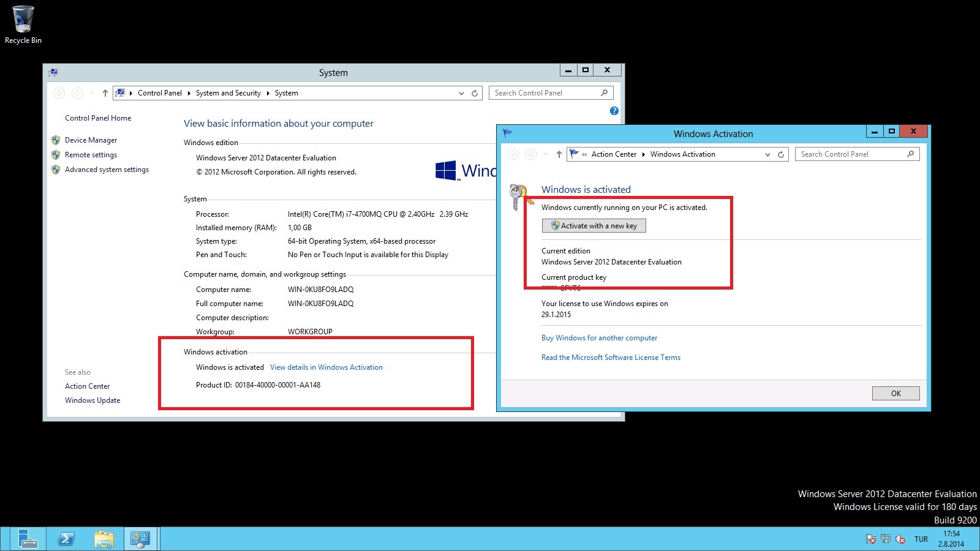The image size is (980, 551).
Task: Select Action Center breadcrumb in Windows Activation
Action: coord(614,154)
